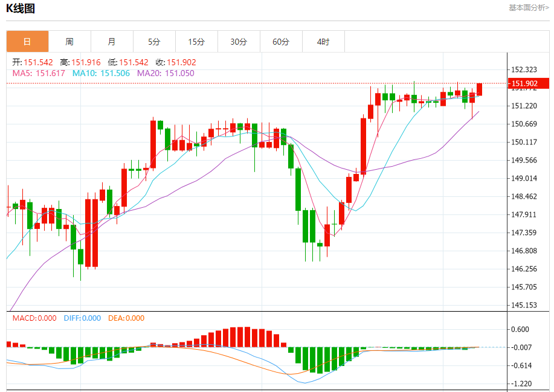Viewport: 554px width, 392px height.
Task: Click the red 151.902 current price tag
Action: point(528,83)
